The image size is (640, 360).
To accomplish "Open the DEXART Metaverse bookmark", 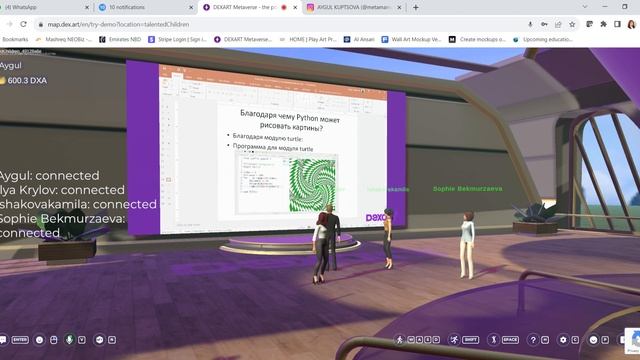I will 243,39.
